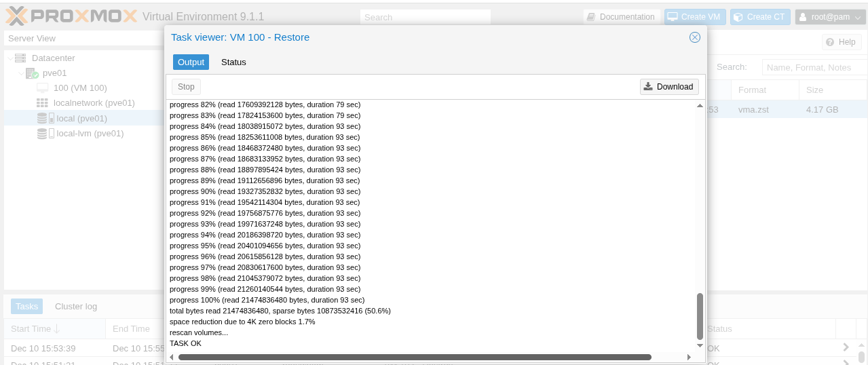Click horizontal scrollbar left arrow
Viewport: 868px width, 365px height.
click(x=172, y=357)
